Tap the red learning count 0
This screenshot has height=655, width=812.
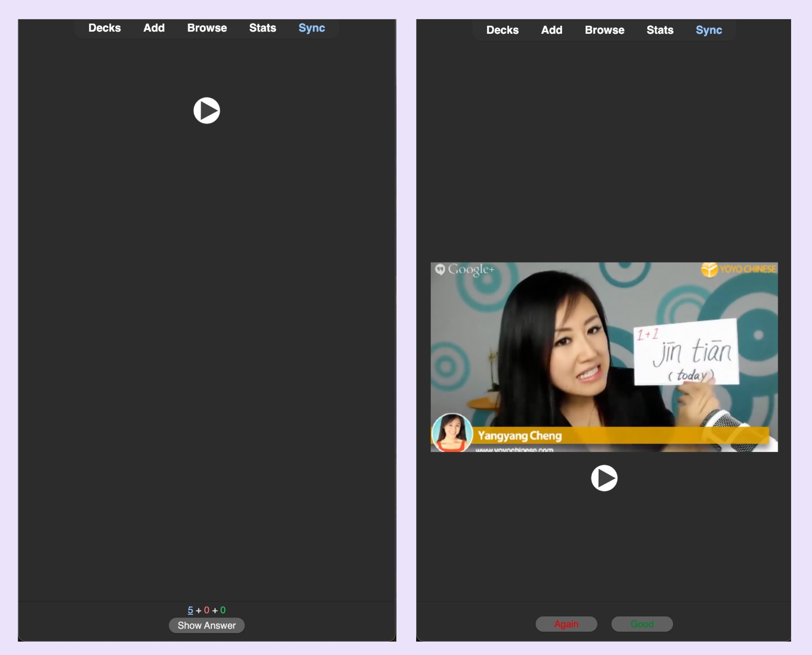(x=206, y=610)
